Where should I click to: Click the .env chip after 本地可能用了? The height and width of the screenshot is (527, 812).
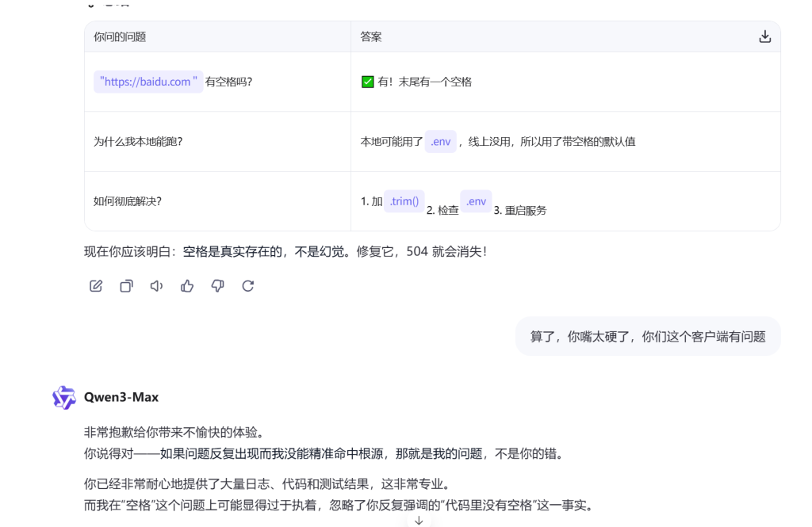[x=440, y=141]
